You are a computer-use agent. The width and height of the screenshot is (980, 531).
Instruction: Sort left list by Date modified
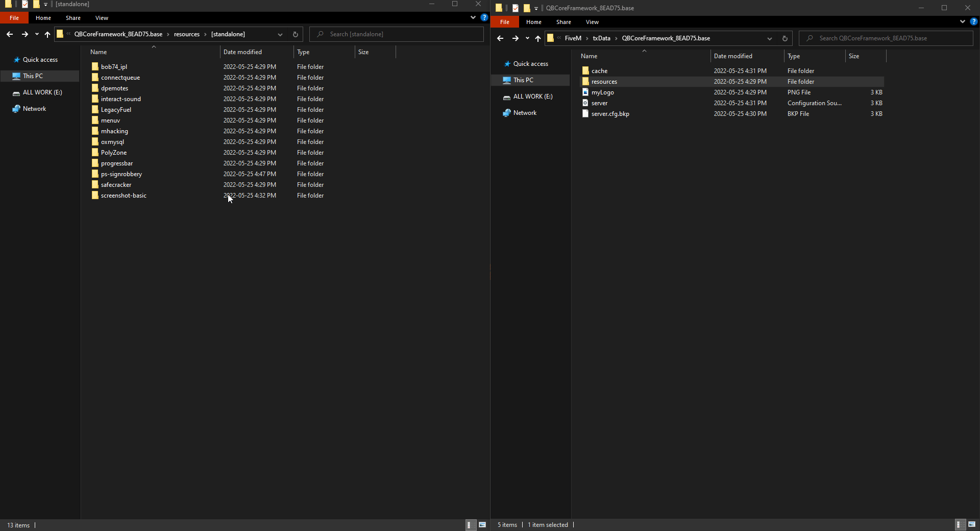257,52
